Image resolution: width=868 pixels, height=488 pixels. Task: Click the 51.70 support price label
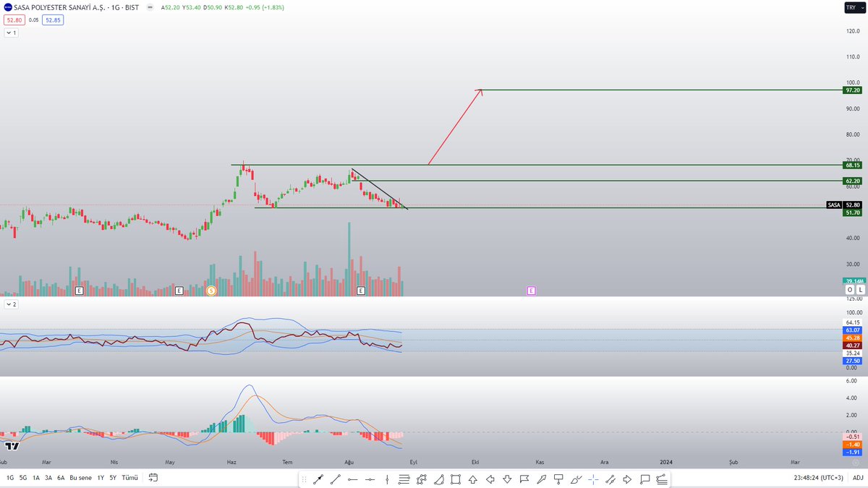(x=853, y=213)
